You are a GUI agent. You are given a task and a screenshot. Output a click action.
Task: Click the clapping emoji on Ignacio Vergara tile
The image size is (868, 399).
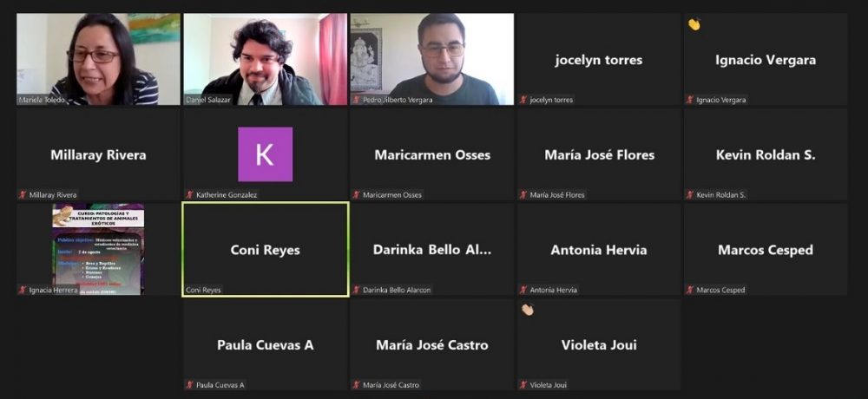coord(694,24)
